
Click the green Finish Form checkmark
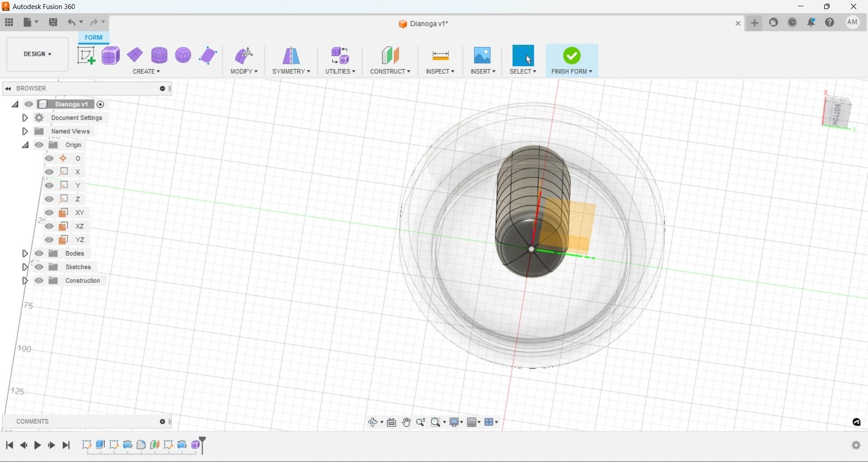572,56
